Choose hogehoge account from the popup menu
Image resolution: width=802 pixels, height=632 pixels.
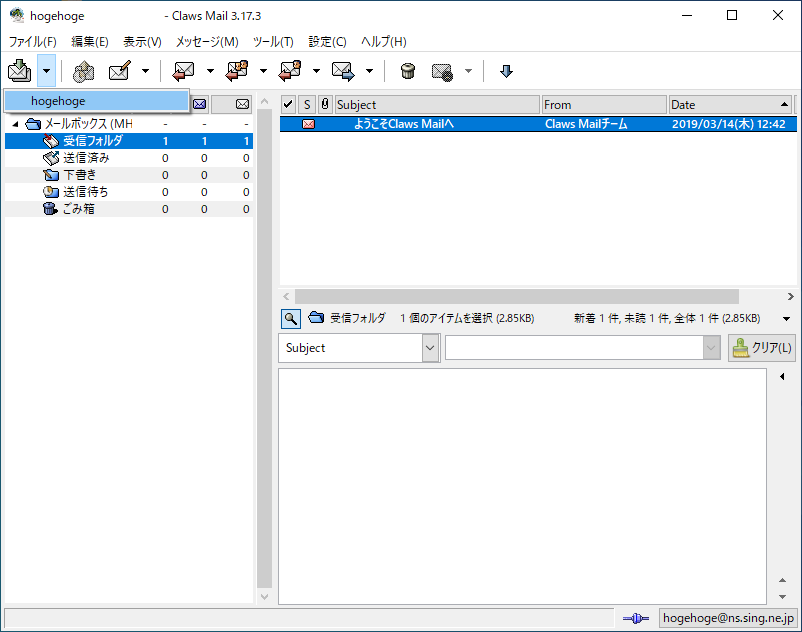click(97, 101)
